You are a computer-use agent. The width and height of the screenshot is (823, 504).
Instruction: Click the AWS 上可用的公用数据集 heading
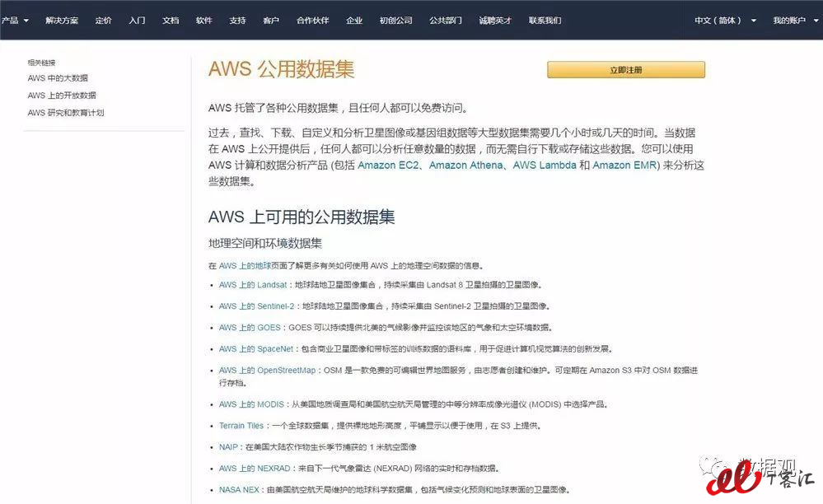pos(302,217)
